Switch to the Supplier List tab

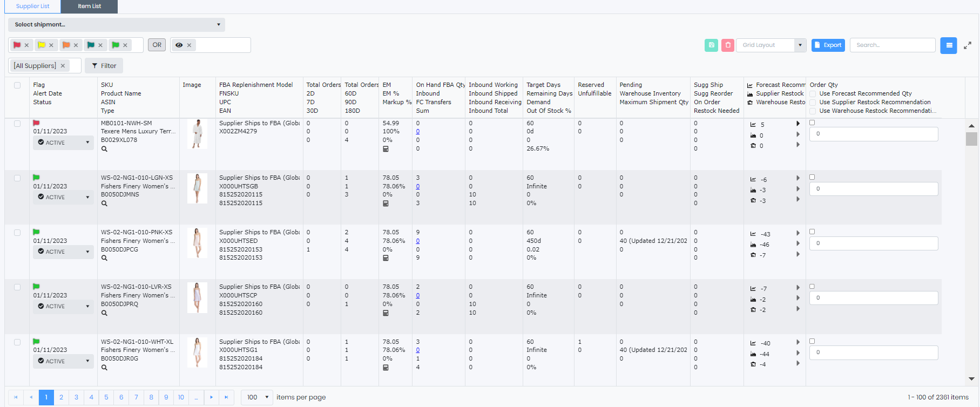[32, 6]
